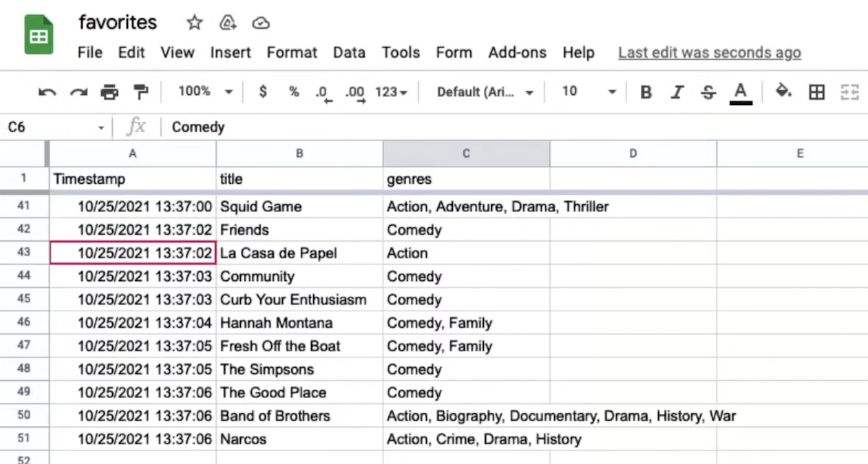This screenshot has height=464, width=868.
Task: Select the Narcos title cell
Action: pyautogui.click(x=299, y=439)
